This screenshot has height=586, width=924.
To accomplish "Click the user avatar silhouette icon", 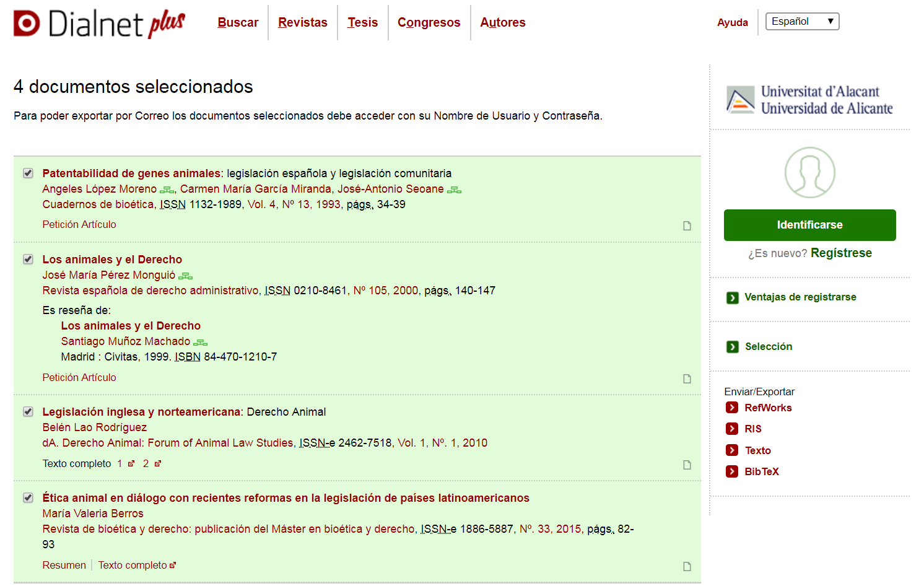I will pyautogui.click(x=809, y=172).
